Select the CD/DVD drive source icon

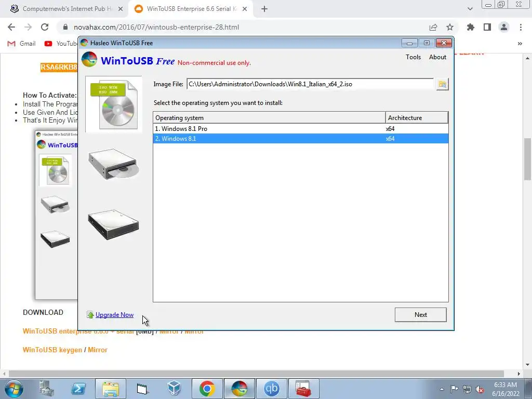(114, 164)
